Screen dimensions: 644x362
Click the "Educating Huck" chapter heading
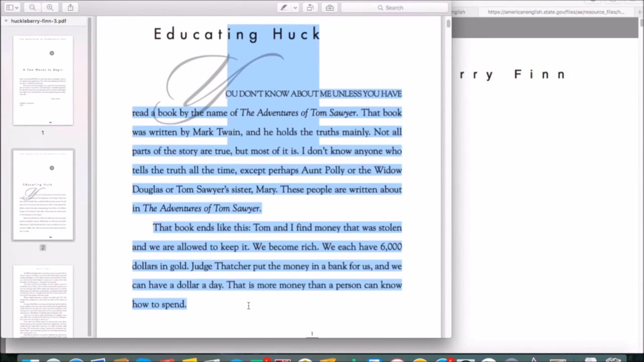[x=236, y=34]
